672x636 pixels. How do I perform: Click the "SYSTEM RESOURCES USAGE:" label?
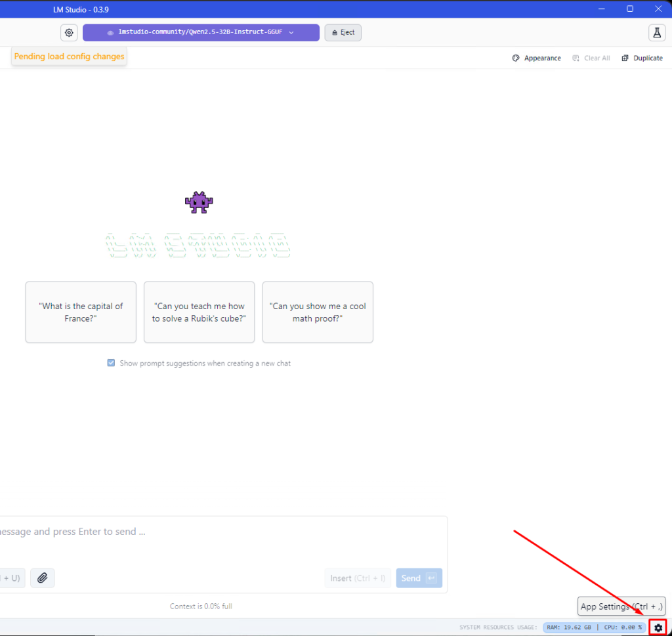pyautogui.click(x=498, y=627)
